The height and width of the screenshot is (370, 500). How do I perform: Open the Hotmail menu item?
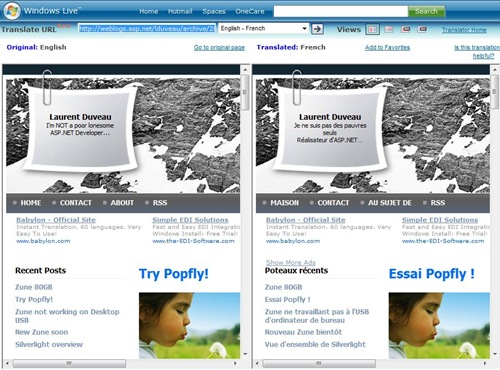tap(180, 11)
